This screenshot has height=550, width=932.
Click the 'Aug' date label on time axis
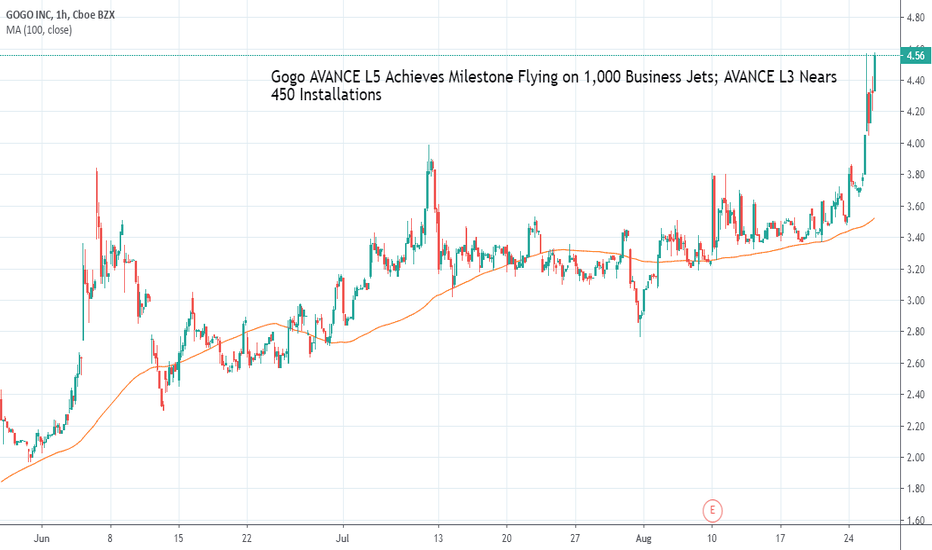pyautogui.click(x=643, y=539)
